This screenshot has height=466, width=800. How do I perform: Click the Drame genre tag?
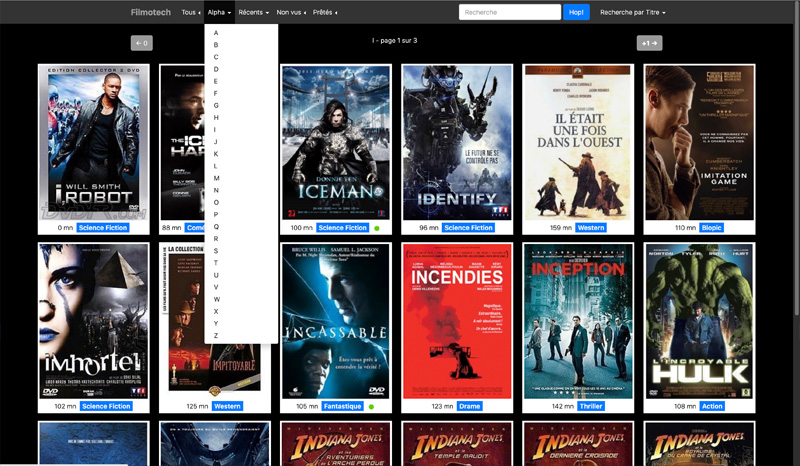[x=469, y=406]
